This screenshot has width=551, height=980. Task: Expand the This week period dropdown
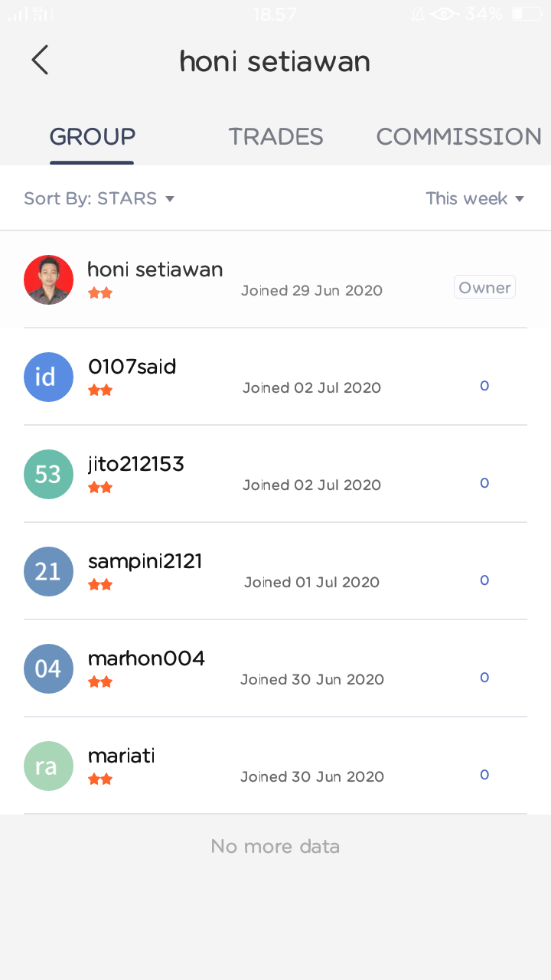point(475,198)
